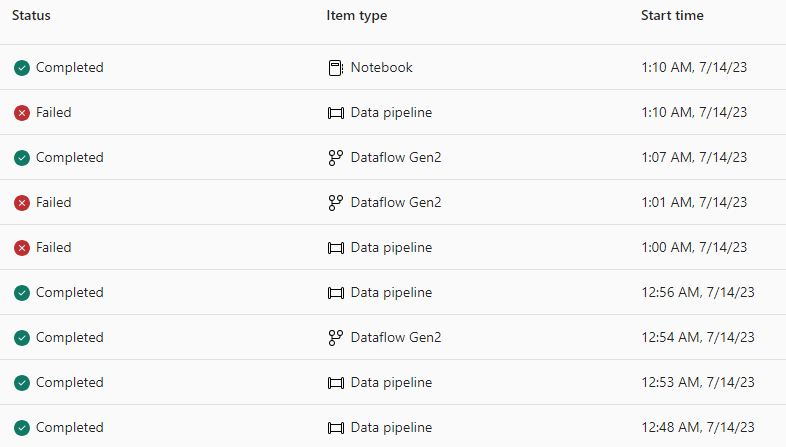
Task: Sort by the Status column header
Action: pyautogui.click(x=31, y=16)
